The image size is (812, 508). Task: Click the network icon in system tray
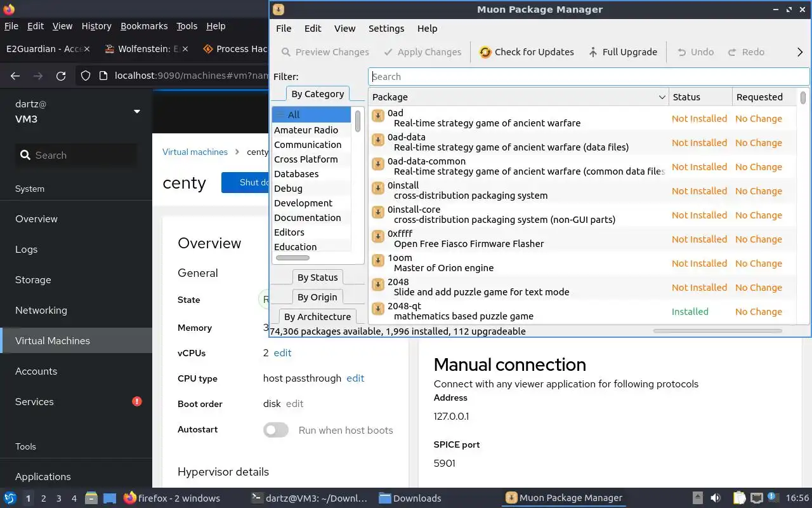click(x=757, y=498)
